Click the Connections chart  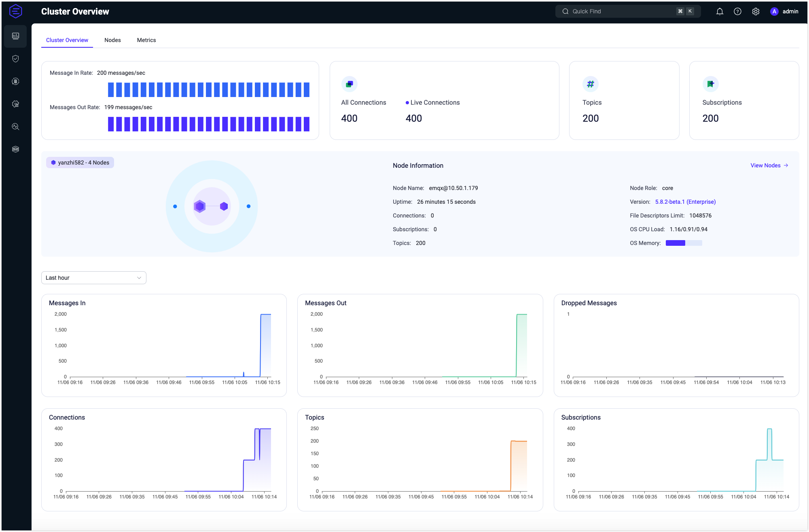(x=164, y=460)
